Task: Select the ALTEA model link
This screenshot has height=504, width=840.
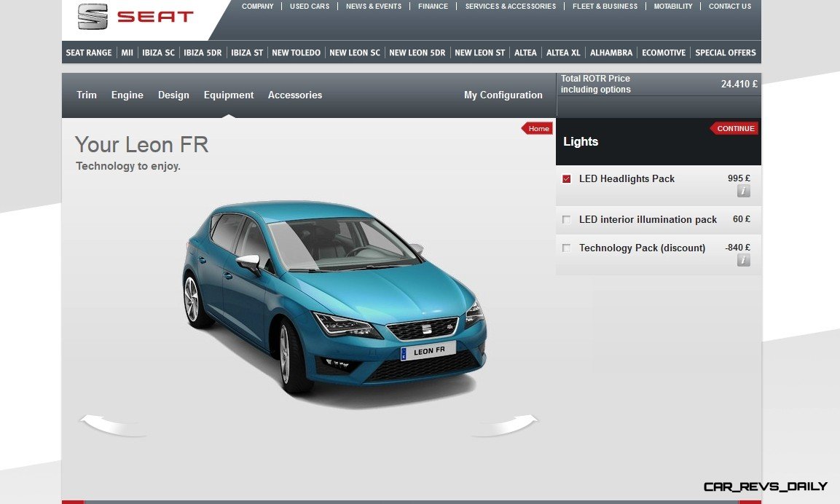Action: [x=525, y=52]
